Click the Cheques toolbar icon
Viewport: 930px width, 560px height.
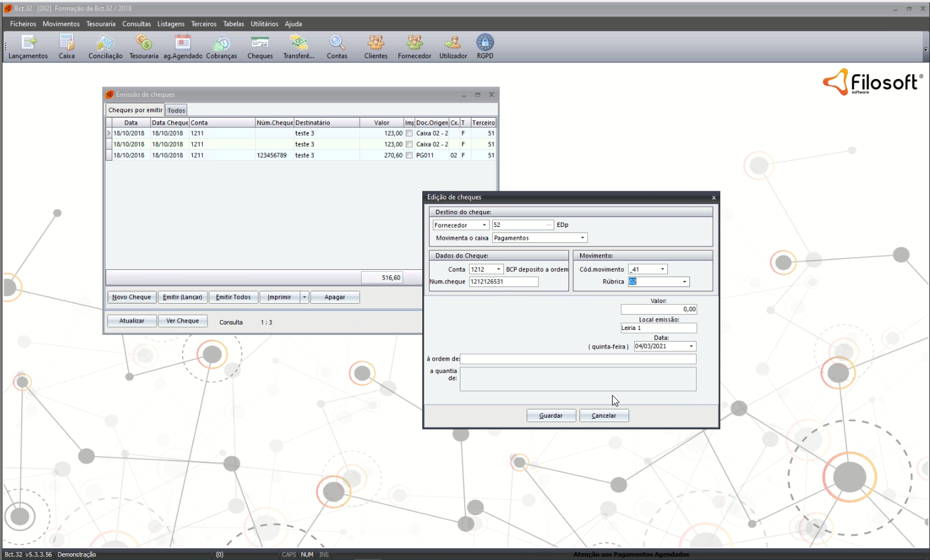[260, 43]
